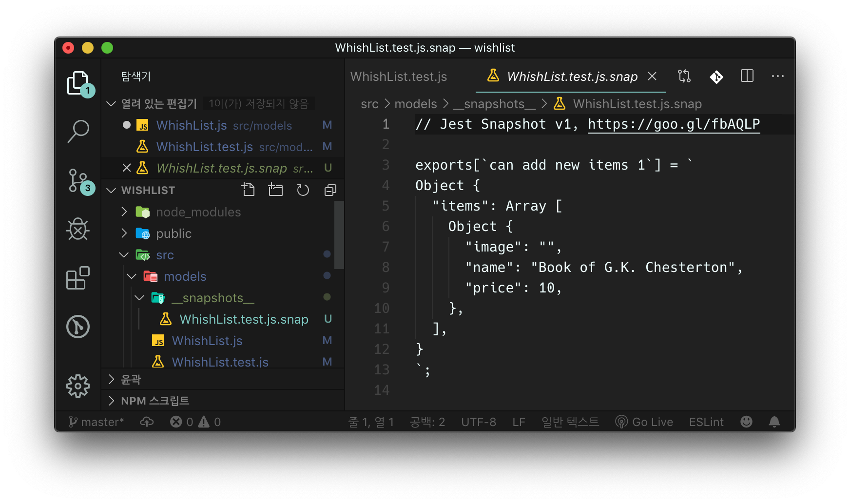Click the 탐색기 explorer title
850x504 pixels.
[x=136, y=76]
